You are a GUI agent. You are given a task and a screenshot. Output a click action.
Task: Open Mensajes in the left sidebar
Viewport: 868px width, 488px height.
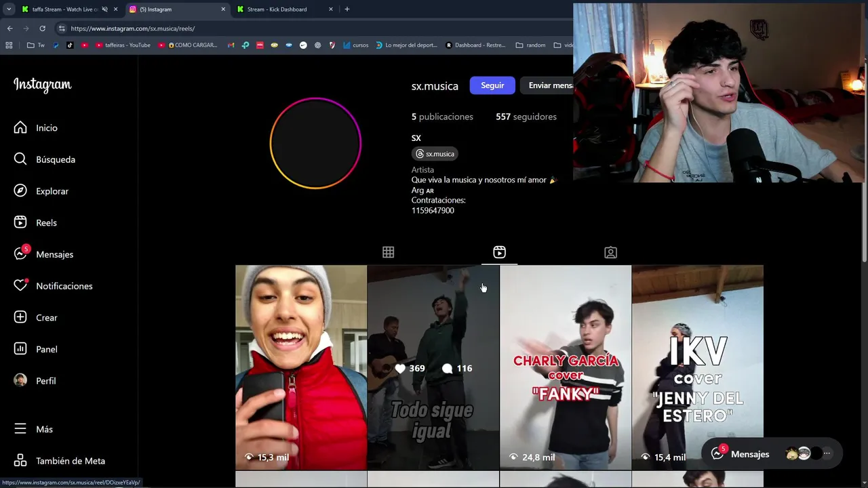[x=44, y=254]
